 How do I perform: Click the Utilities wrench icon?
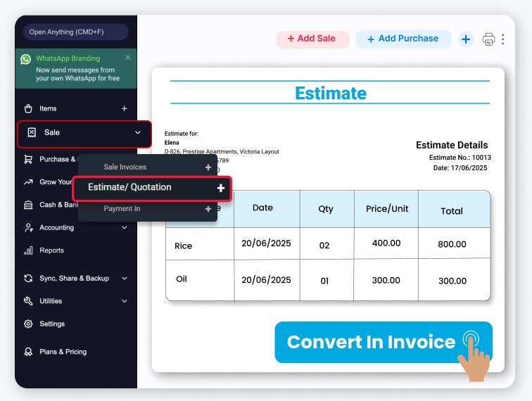pyautogui.click(x=28, y=301)
